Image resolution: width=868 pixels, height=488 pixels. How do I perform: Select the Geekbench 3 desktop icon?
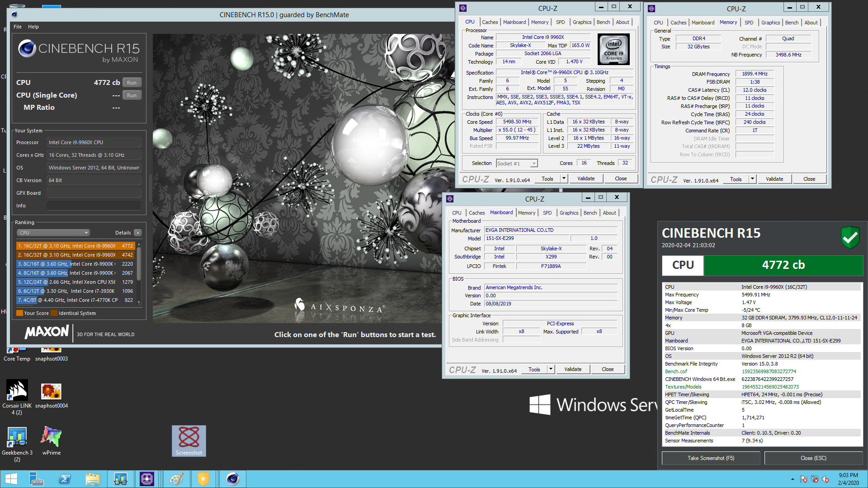[x=17, y=444]
